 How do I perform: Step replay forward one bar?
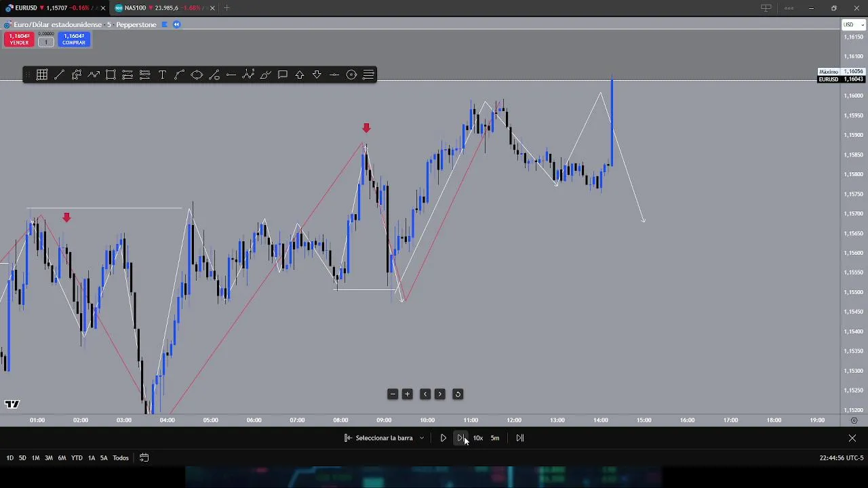pos(460,438)
